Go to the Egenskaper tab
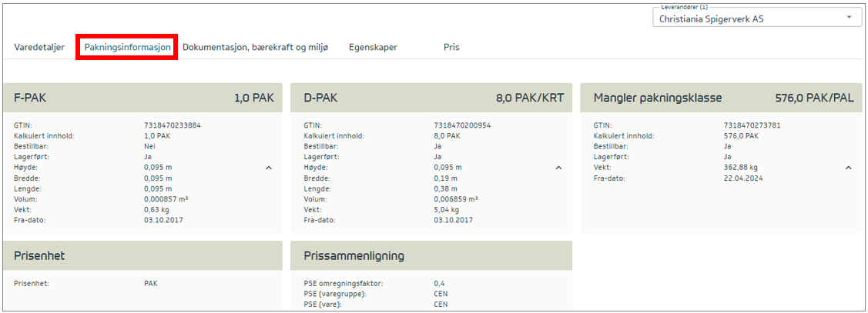Viewport: 868px width, 313px height. (x=373, y=47)
